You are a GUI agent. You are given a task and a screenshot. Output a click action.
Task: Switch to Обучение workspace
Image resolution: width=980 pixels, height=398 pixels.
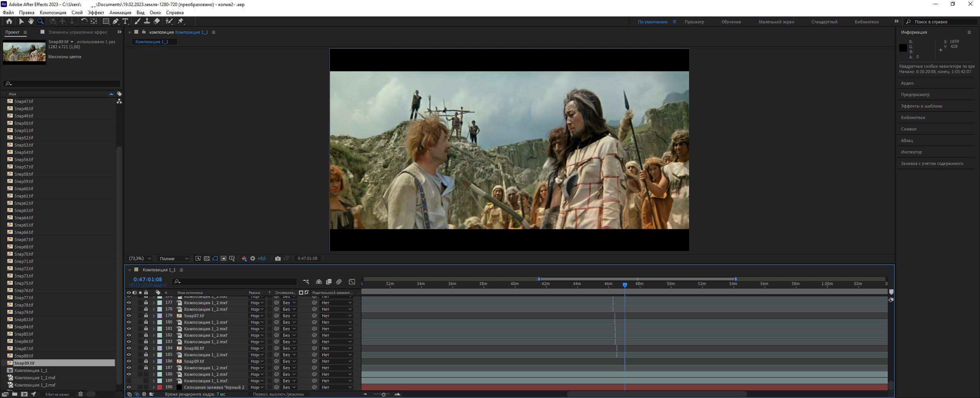coord(731,22)
